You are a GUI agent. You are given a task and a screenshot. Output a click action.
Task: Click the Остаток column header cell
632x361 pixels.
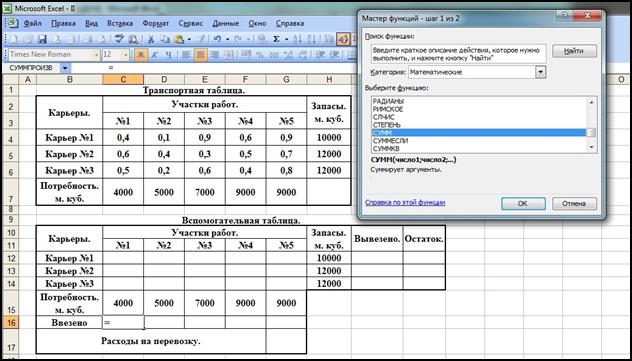pyautogui.click(x=424, y=239)
